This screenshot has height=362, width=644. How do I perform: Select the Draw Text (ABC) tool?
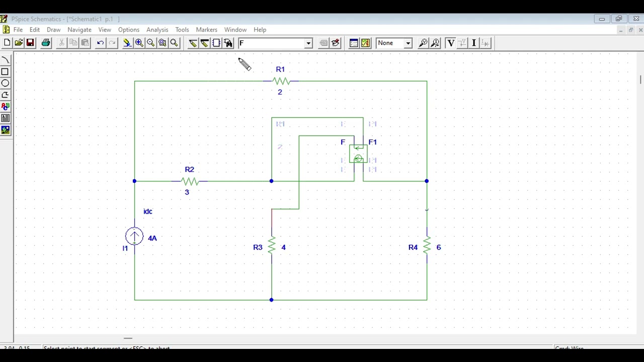coord(6,107)
